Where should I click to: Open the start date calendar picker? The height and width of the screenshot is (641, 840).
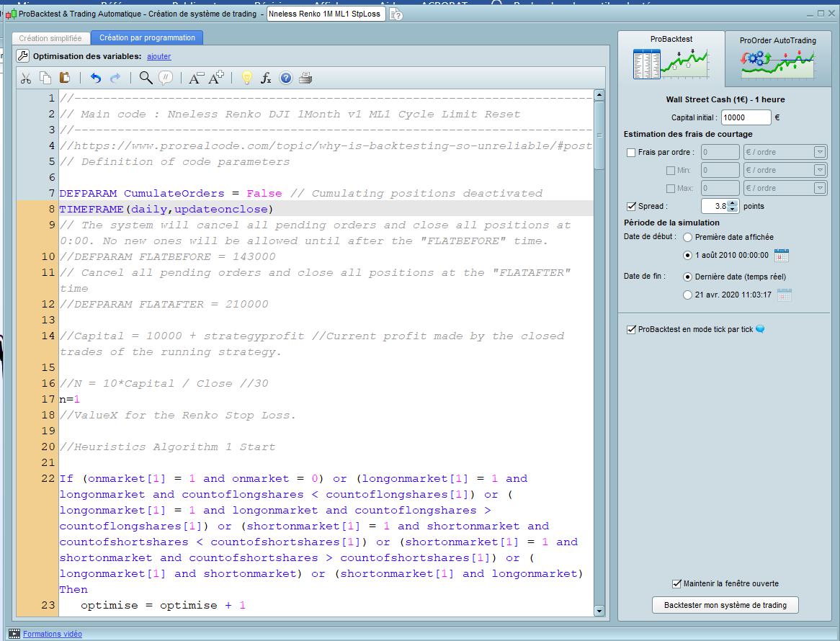tap(782, 256)
